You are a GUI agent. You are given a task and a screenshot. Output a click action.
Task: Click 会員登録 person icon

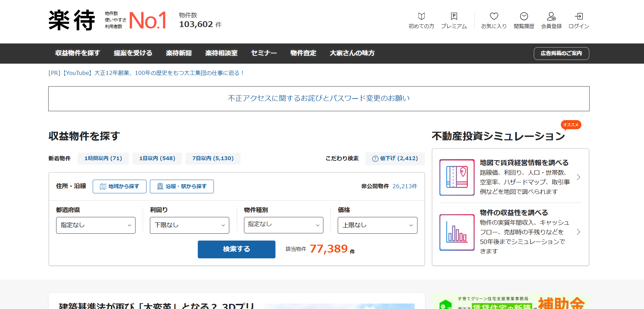point(551,16)
